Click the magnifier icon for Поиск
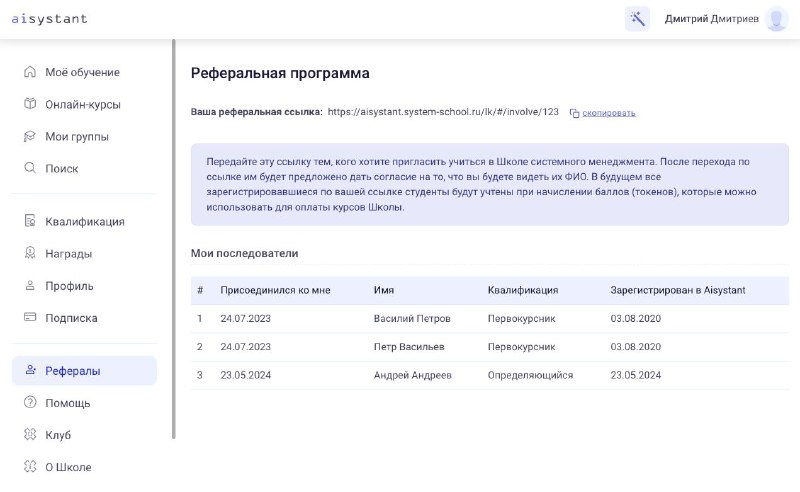This screenshot has width=800, height=492. (30, 168)
